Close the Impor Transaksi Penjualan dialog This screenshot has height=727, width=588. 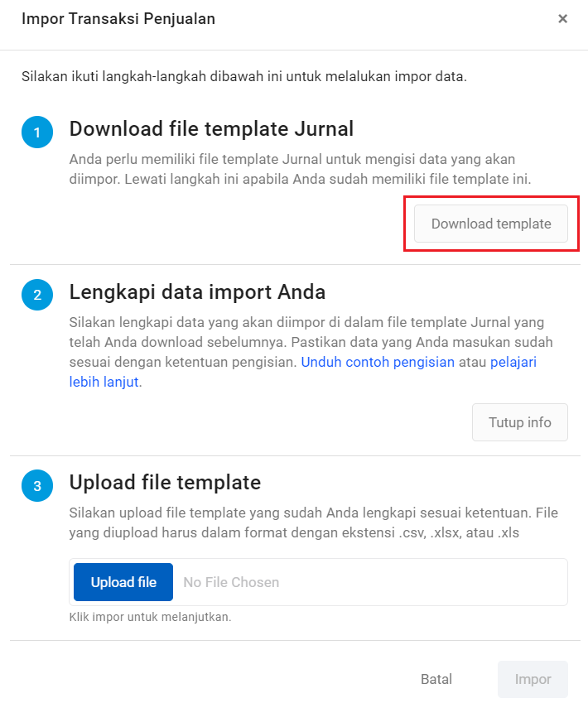[x=562, y=18]
